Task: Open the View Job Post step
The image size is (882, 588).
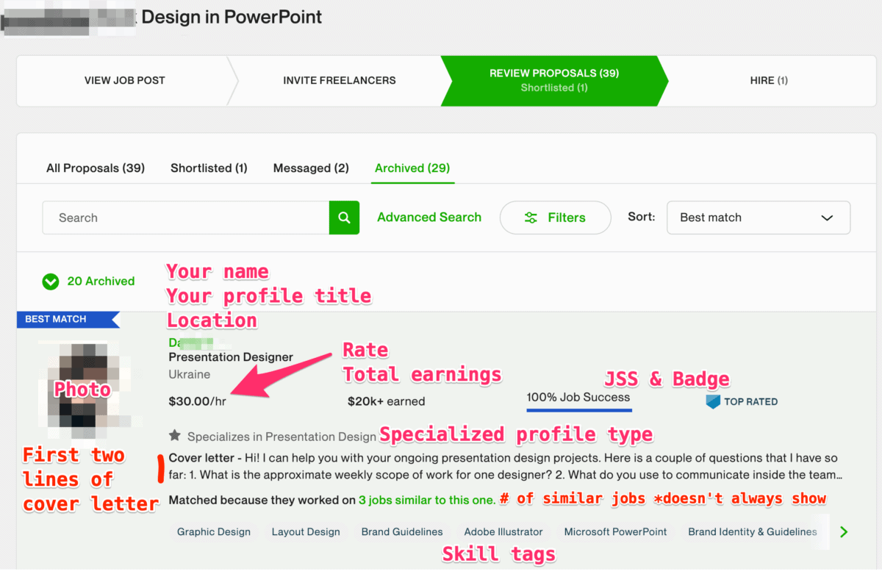Action: (124, 81)
